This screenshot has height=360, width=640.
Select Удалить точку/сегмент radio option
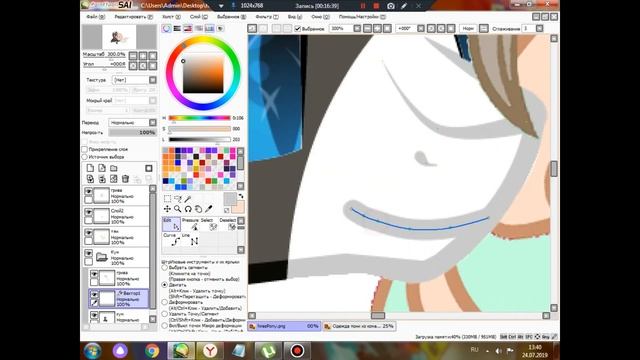tap(165, 314)
